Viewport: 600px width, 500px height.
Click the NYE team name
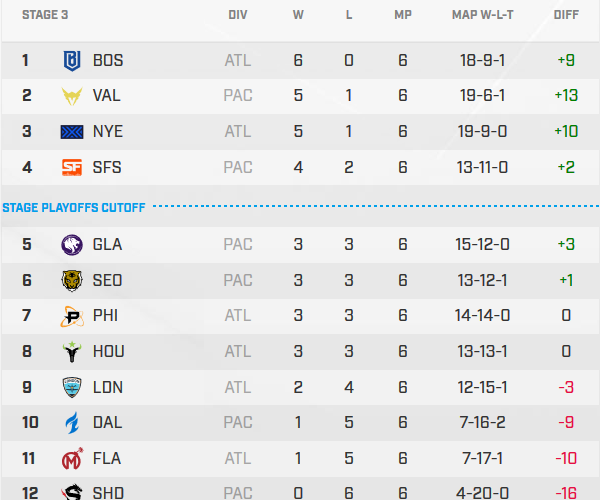[108, 132]
